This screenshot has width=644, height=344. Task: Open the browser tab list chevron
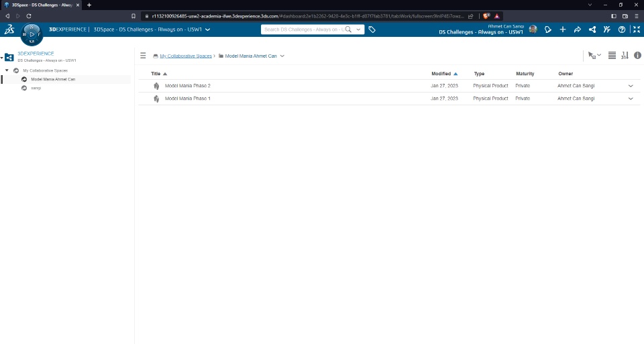click(x=590, y=5)
